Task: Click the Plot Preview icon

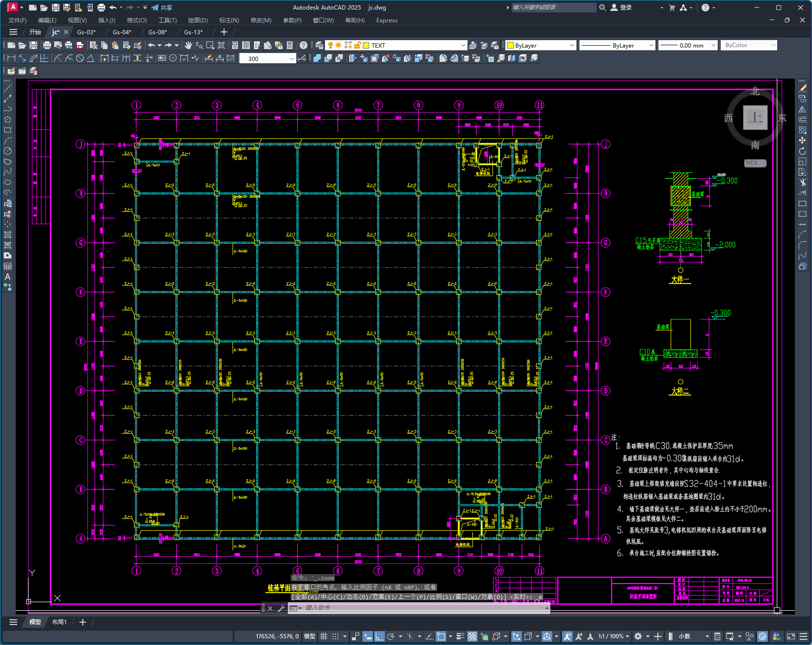Action: (x=58, y=45)
